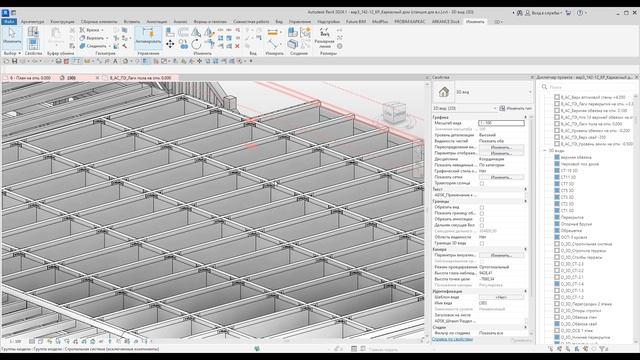
Task: Collapse the 3D виды node in project browser
Action: pyautogui.click(x=545, y=151)
